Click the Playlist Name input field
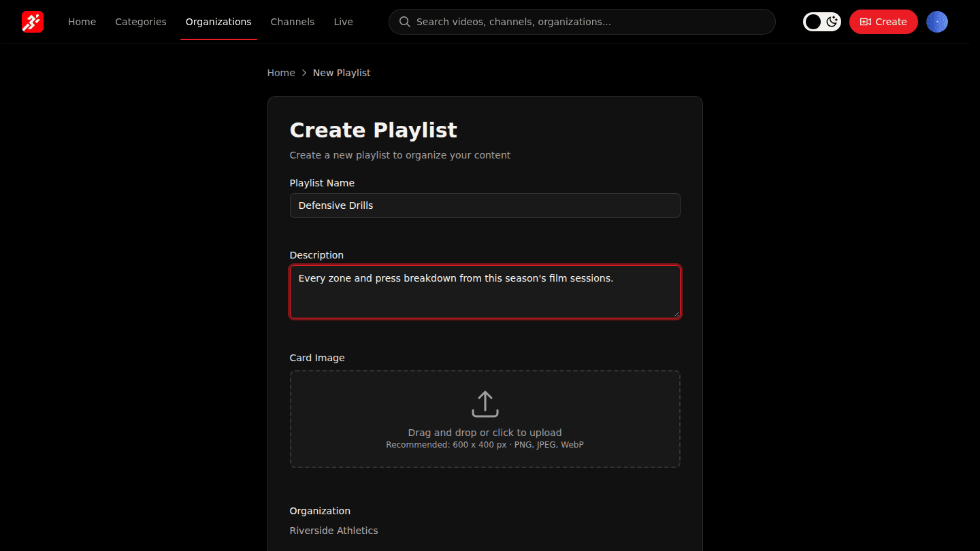The height and width of the screenshot is (551, 980). point(485,205)
